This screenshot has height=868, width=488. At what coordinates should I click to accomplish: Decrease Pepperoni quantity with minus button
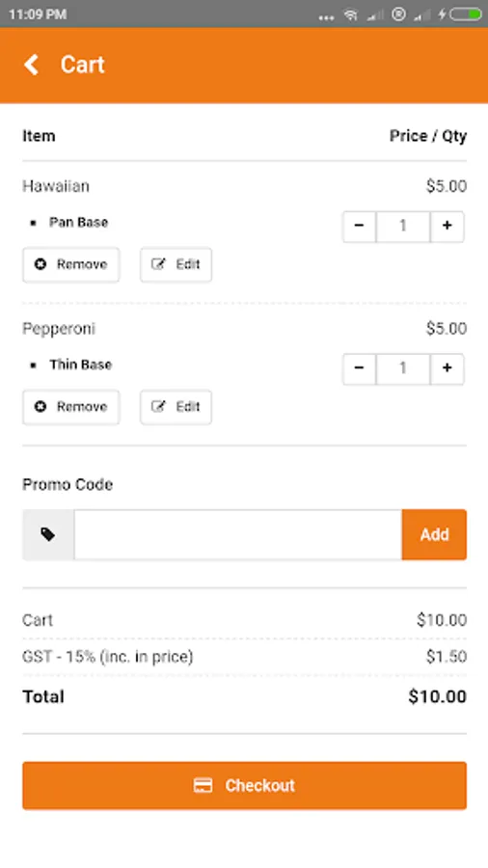tap(359, 368)
